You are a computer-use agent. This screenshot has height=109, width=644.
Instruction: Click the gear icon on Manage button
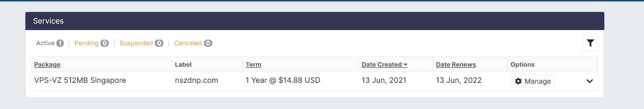tap(518, 81)
